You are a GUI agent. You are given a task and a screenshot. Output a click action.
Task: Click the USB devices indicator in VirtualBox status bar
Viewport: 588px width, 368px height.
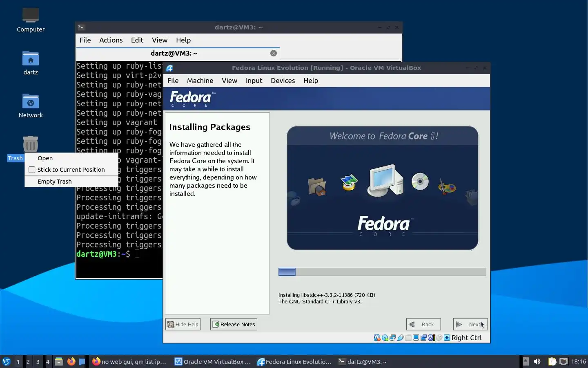[400, 338]
